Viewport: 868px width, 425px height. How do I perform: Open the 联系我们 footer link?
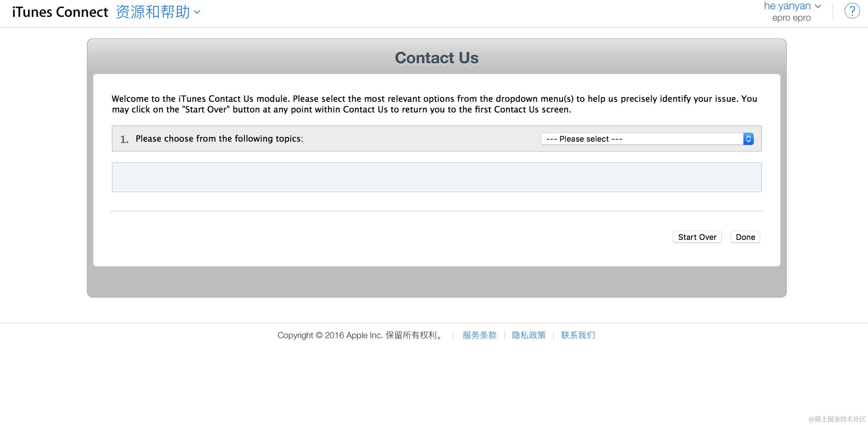(x=577, y=335)
